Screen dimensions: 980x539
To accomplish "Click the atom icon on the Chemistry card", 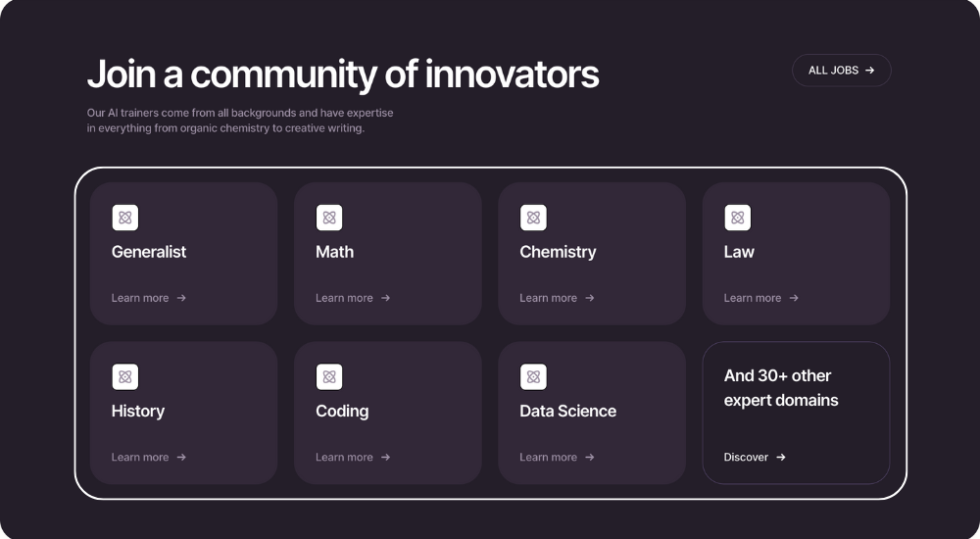I will pyautogui.click(x=533, y=218).
